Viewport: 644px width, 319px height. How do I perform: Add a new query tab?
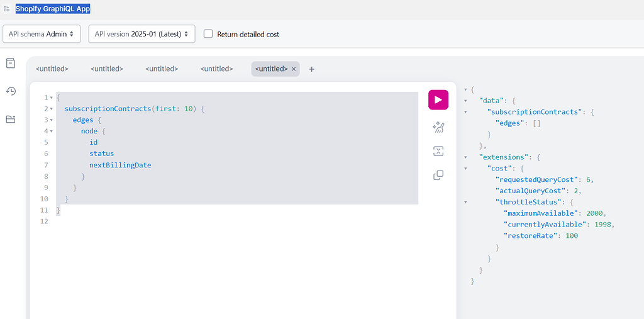pyautogui.click(x=312, y=69)
